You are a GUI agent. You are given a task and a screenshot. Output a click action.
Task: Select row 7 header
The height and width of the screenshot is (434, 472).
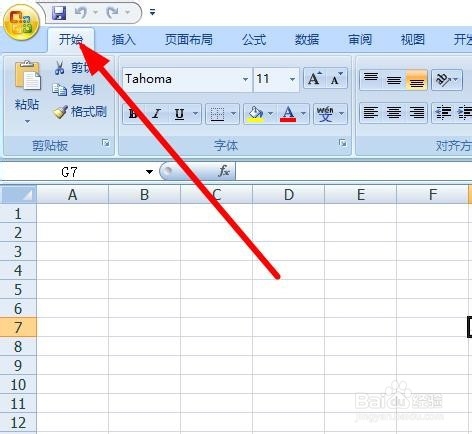click(18, 327)
